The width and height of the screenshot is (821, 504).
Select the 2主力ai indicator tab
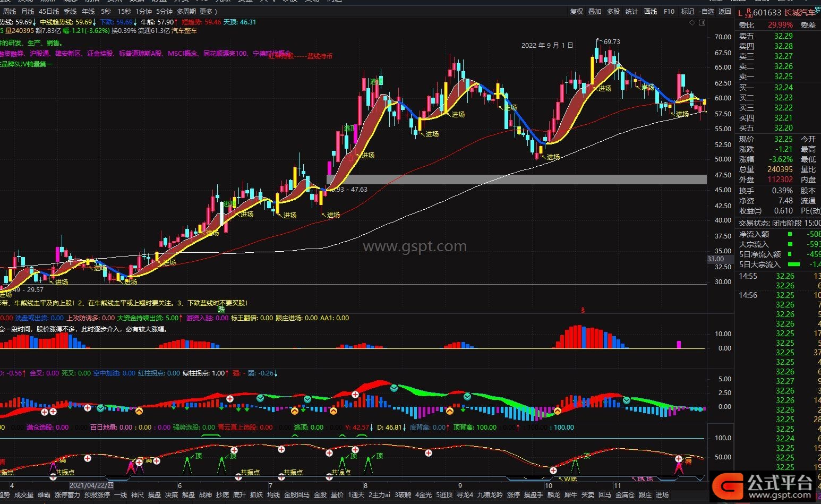click(x=379, y=494)
